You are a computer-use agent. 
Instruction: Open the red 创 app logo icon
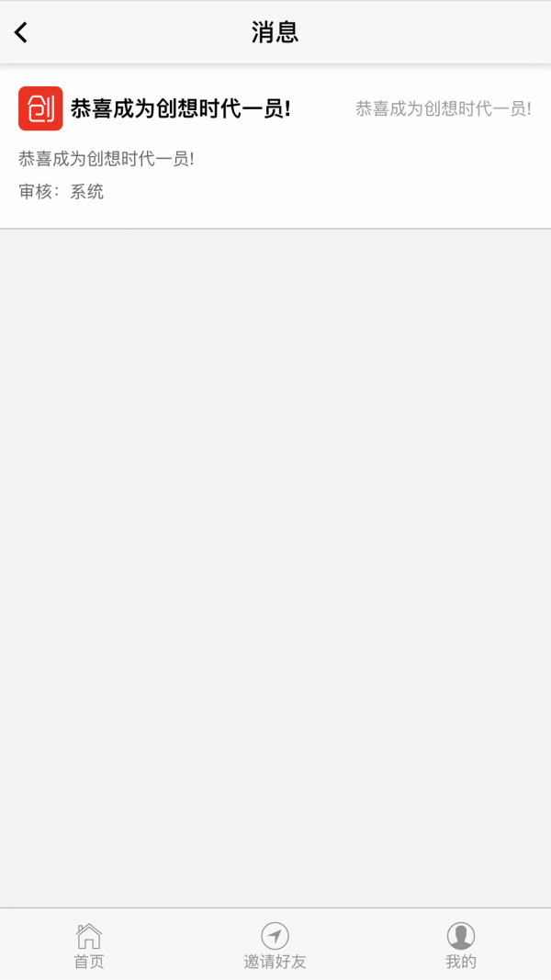40,108
